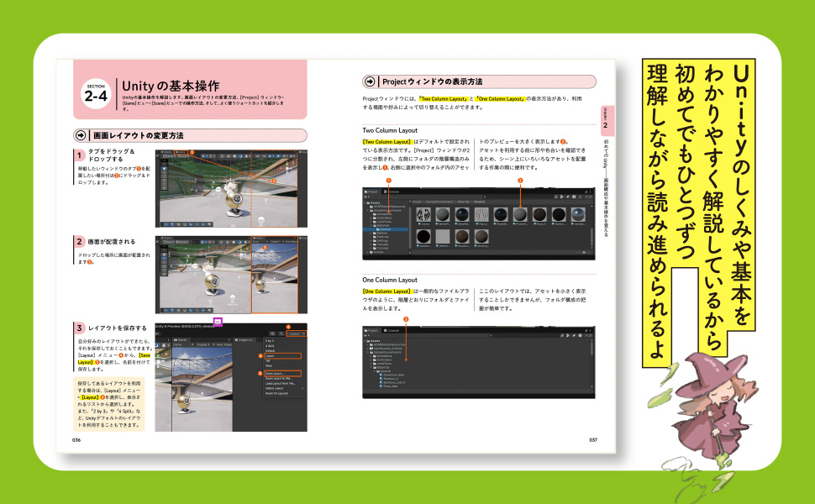Open the Layout dropdown in Unity toolbar
Screen dimensions: 815x504
click(295, 333)
